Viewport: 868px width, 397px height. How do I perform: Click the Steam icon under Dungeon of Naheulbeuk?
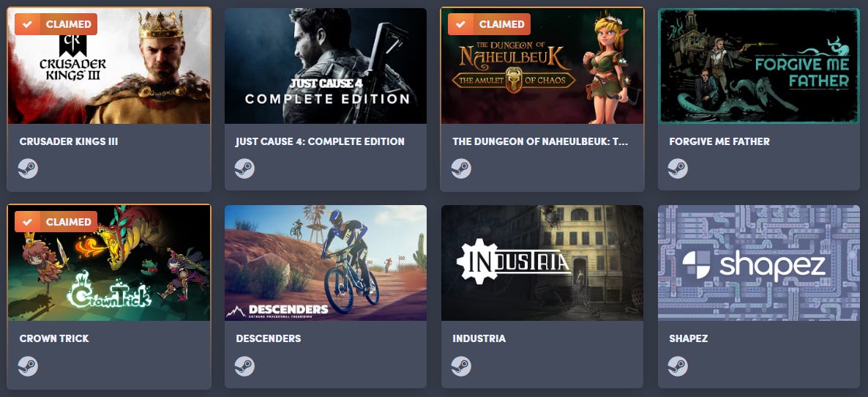(461, 168)
